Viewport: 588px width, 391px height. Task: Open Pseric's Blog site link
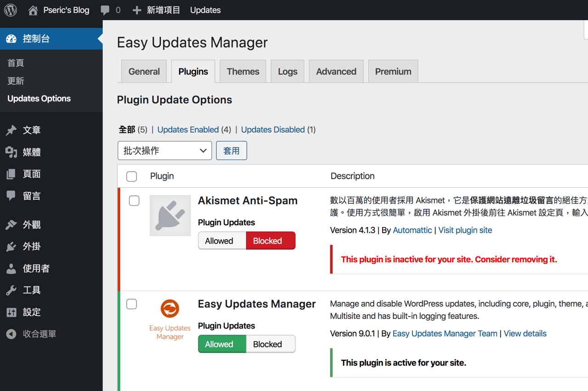(66, 10)
